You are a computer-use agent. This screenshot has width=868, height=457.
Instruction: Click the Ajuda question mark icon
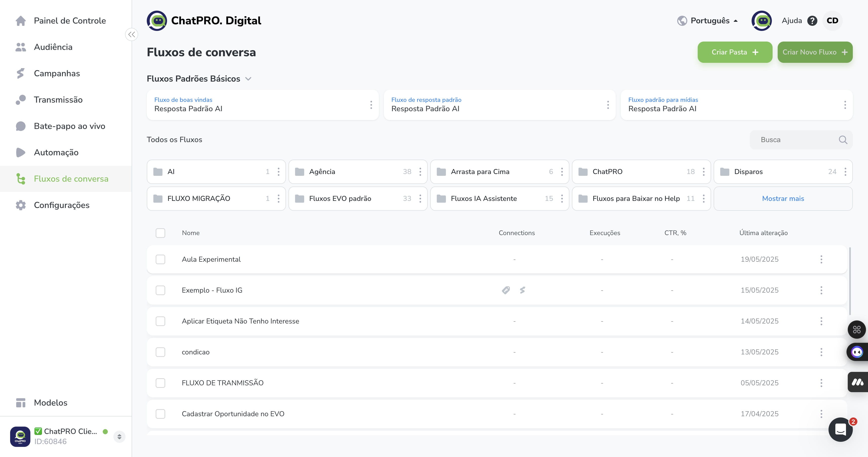coord(812,21)
